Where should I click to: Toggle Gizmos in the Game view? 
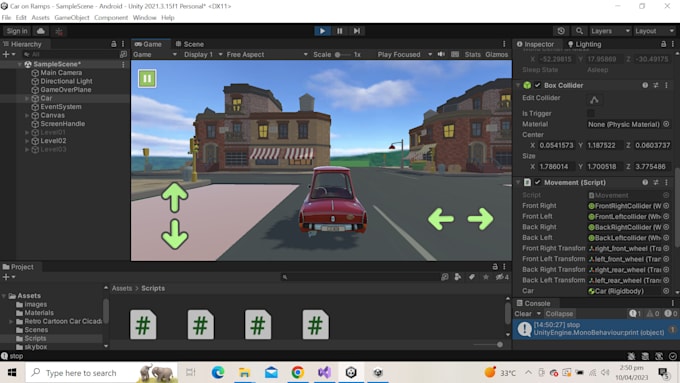point(497,54)
